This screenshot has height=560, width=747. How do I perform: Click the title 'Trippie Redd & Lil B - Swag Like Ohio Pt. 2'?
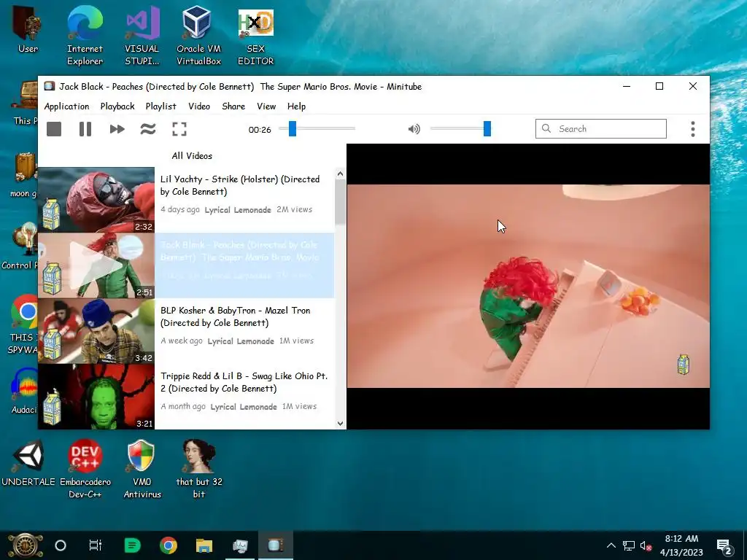244,382
